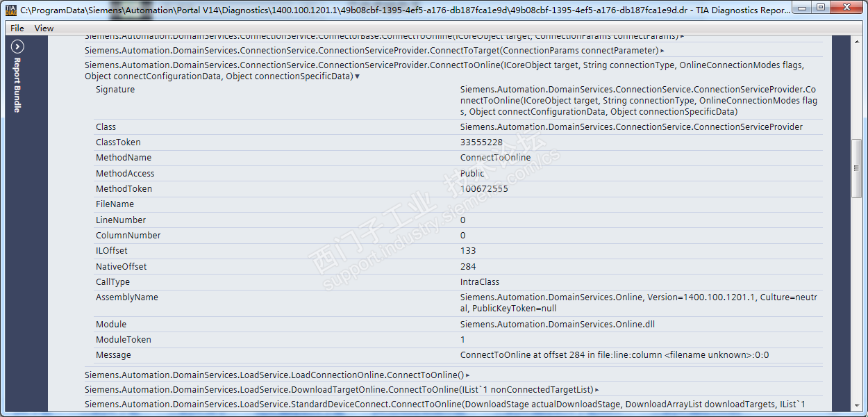Open the View menu
The width and height of the screenshot is (868, 417).
tap(44, 28)
